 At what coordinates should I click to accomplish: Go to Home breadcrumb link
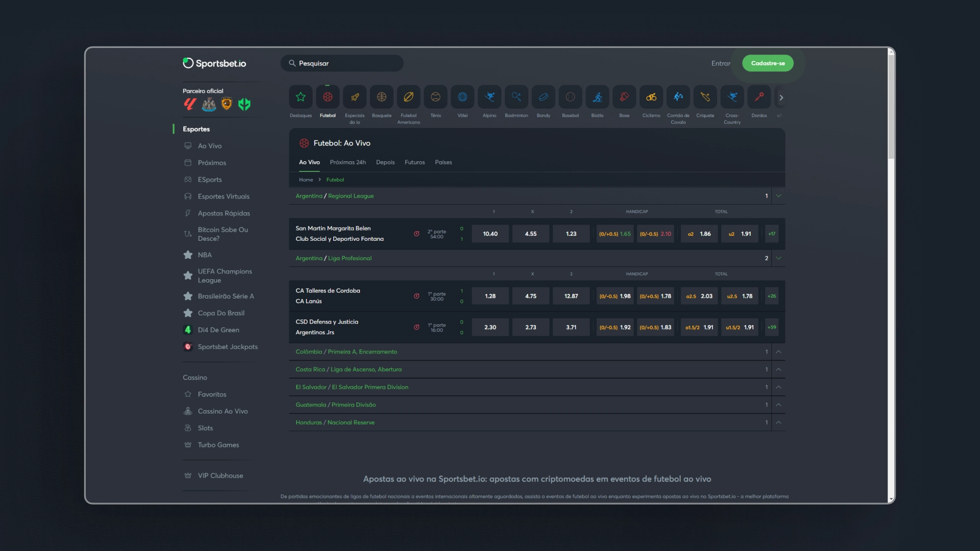[306, 180]
